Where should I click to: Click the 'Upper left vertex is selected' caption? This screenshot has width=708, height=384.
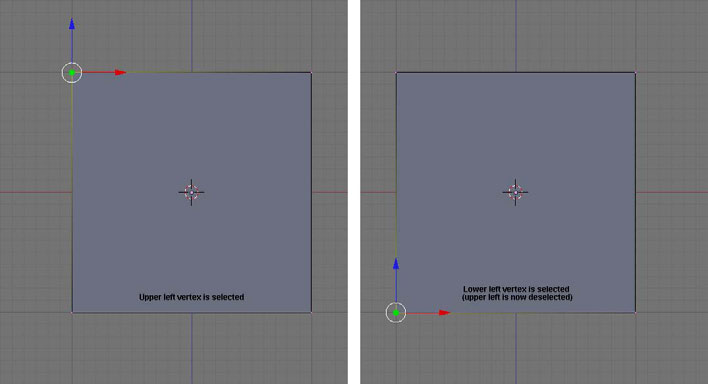(191, 297)
